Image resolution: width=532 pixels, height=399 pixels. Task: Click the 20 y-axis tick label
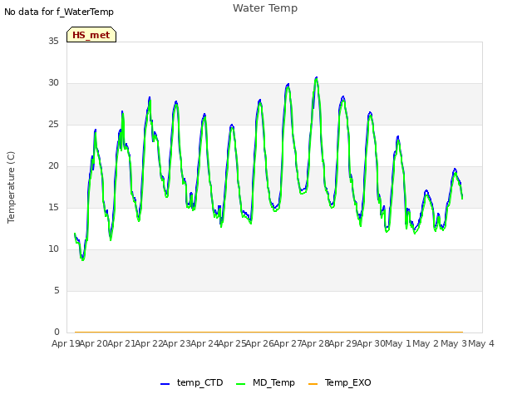[53, 166]
